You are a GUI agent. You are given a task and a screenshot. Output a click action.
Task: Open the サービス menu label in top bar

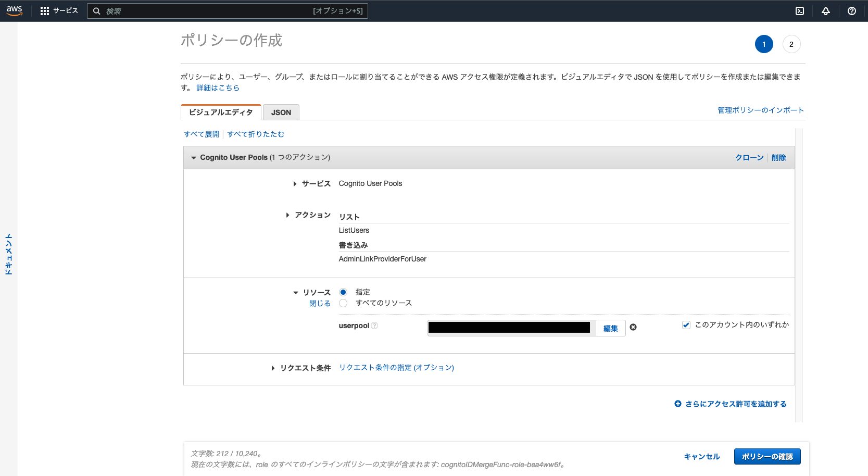(x=66, y=11)
